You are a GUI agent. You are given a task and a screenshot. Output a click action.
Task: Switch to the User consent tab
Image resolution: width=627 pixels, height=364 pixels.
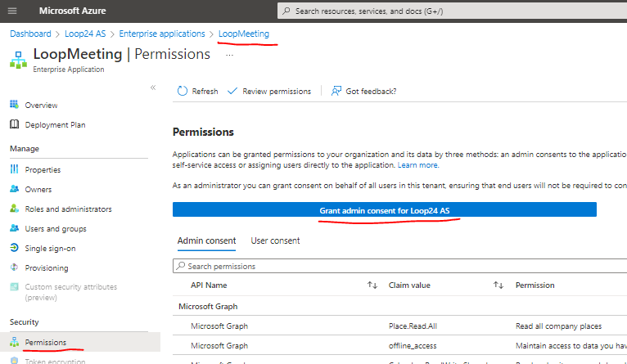(x=275, y=241)
